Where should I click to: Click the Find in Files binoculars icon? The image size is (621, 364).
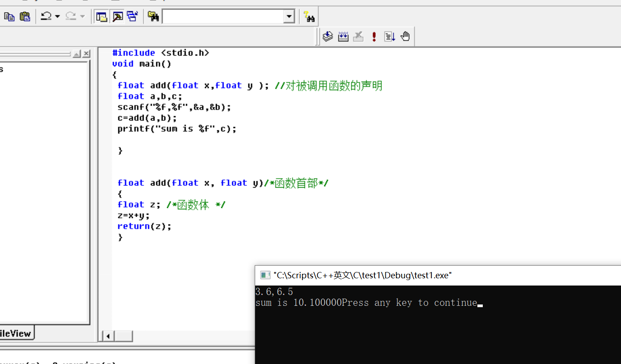pyautogui.click(x=154, y=17)
